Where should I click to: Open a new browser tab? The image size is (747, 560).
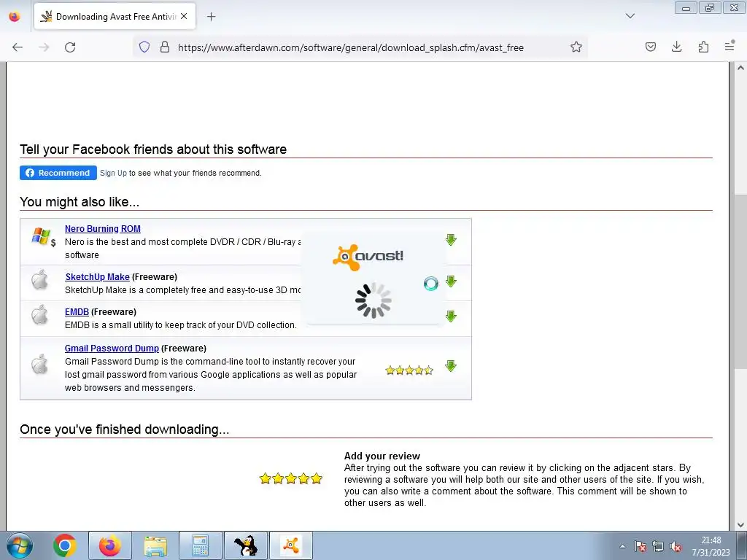tap(212, 17)
